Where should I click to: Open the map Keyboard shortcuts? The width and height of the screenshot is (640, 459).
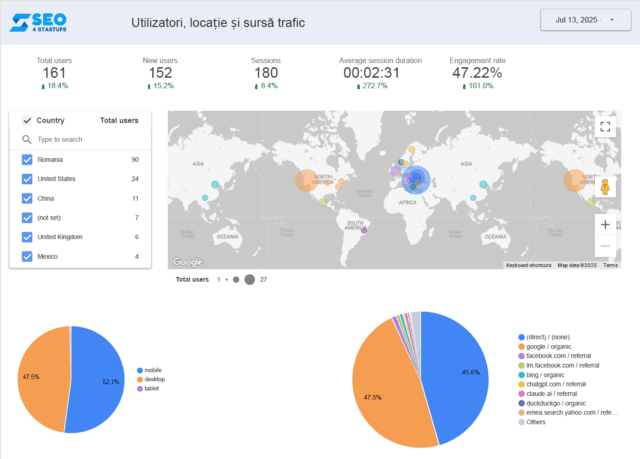(x=528, y=265)
